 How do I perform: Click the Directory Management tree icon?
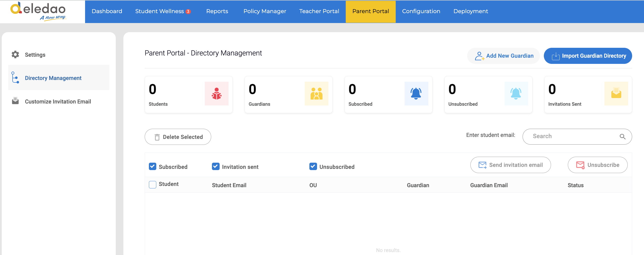coord(15,77)
